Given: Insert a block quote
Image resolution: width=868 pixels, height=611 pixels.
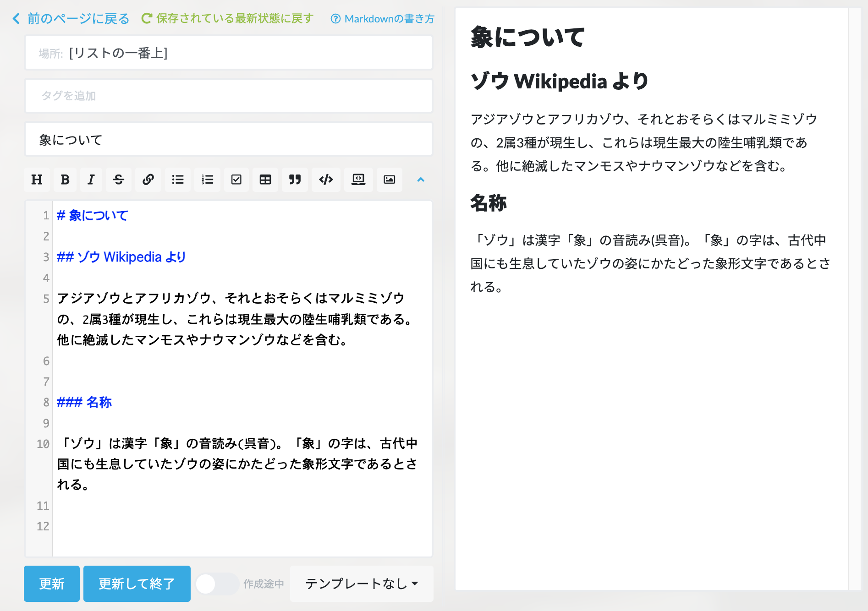Looking at the screenshot, I should point(295,180).
